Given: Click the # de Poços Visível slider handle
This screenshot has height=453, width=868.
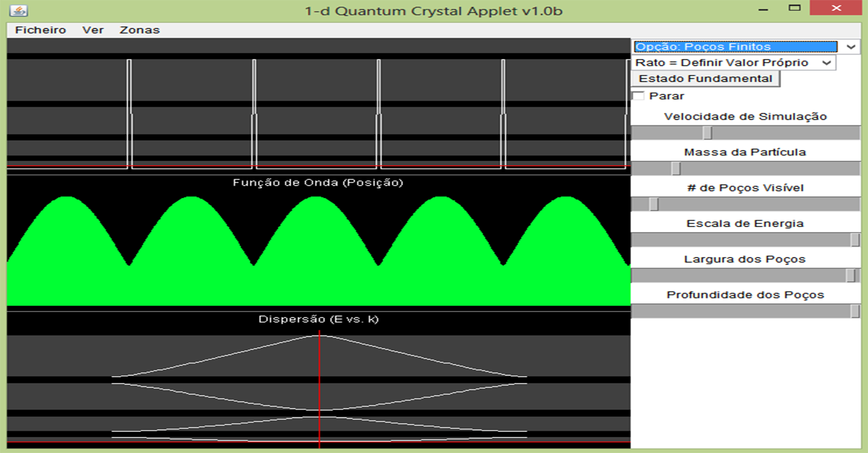Looking at the screenshot, I should pos(653,204).
